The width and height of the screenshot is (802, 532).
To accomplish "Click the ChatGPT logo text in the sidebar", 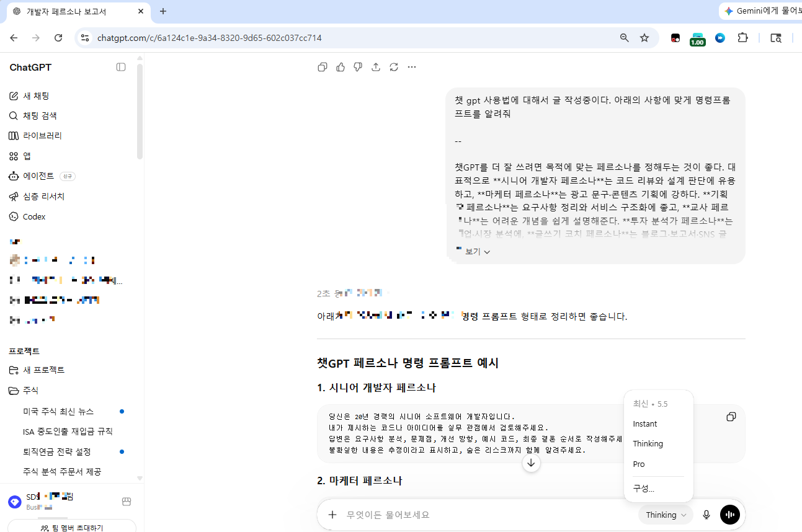I will tap(30, 68).
